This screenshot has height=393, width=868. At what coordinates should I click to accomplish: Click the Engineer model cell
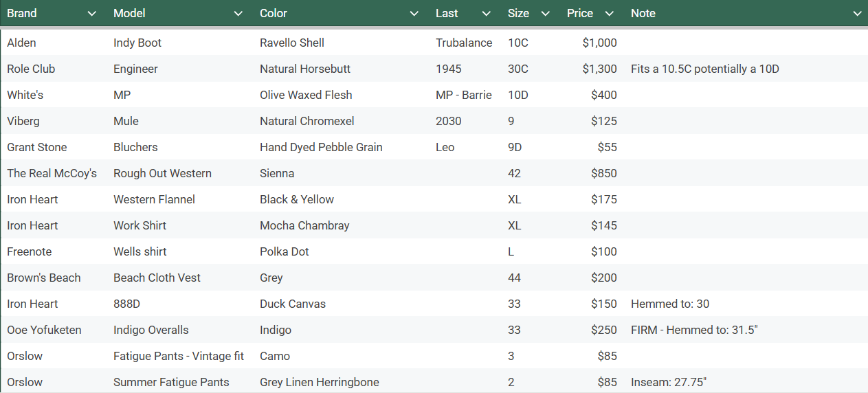pyautogui.click(x=135, y=69)
